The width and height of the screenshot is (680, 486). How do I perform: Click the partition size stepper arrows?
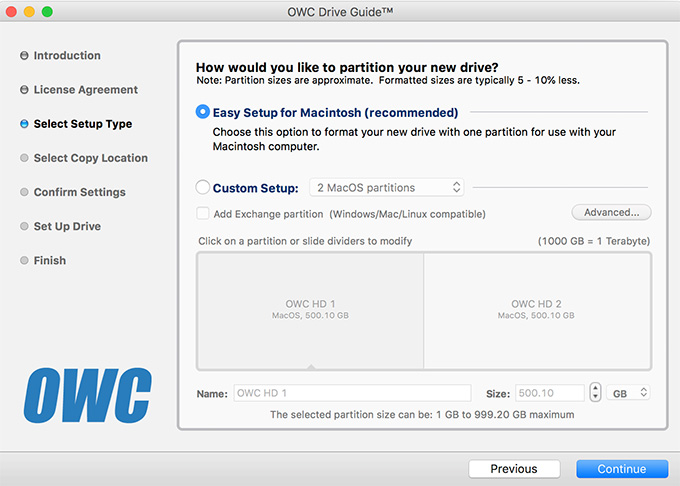coord(595,392)
